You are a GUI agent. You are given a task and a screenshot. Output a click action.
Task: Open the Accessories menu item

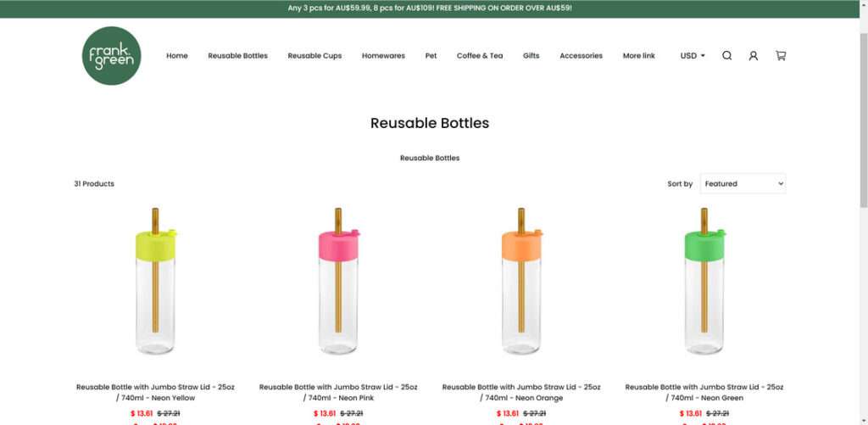click(x=581, y=55)
